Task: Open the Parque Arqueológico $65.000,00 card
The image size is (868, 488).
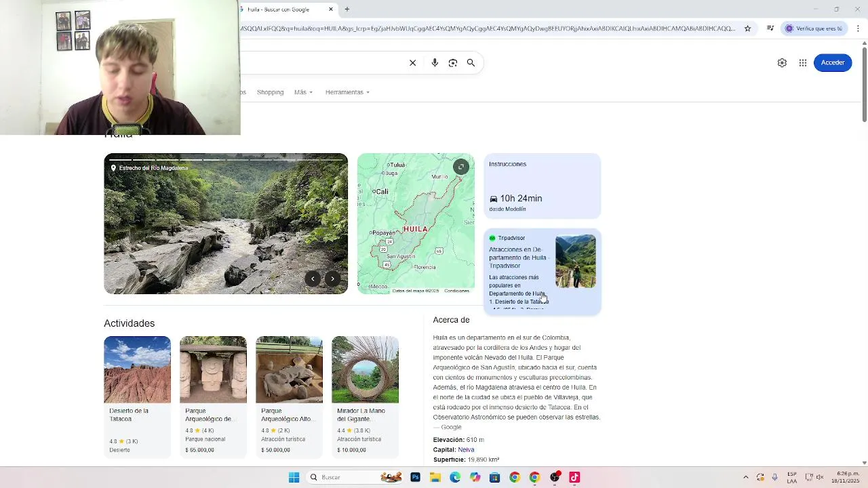Action: [x=213, y=397]
